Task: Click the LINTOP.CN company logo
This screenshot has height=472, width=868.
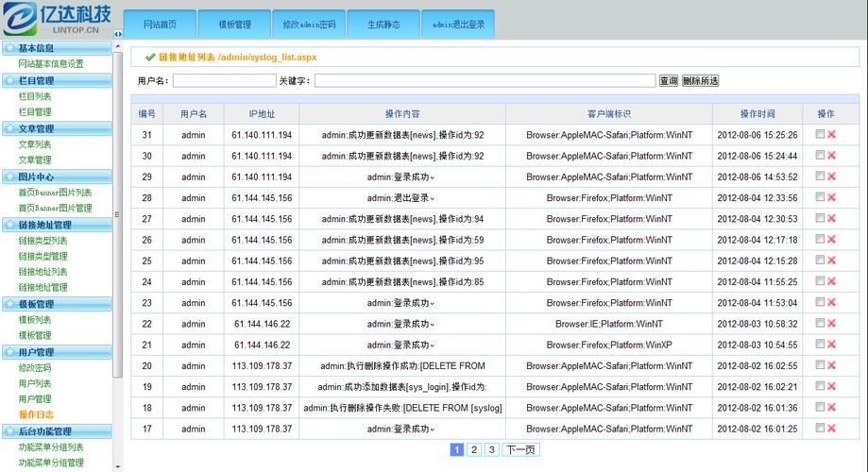Action: point(57,19)
